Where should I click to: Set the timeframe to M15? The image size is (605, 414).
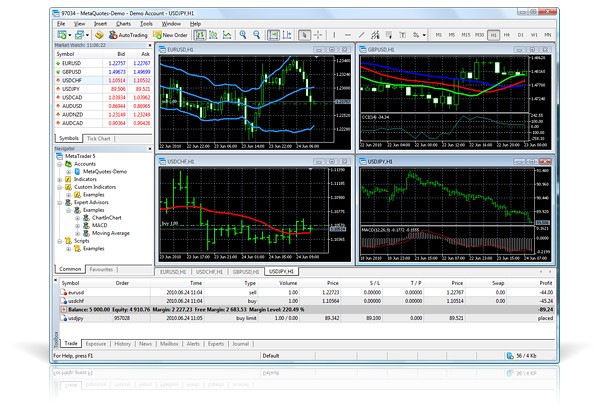[466, 35]
